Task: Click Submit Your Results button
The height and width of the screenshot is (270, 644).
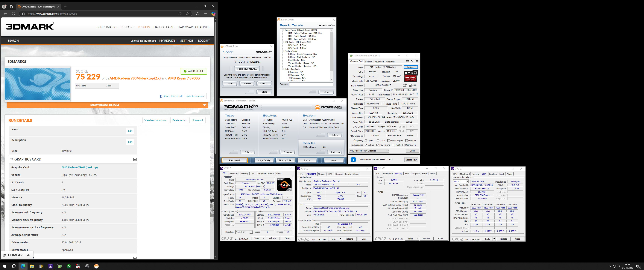Action: pos(247,69)
